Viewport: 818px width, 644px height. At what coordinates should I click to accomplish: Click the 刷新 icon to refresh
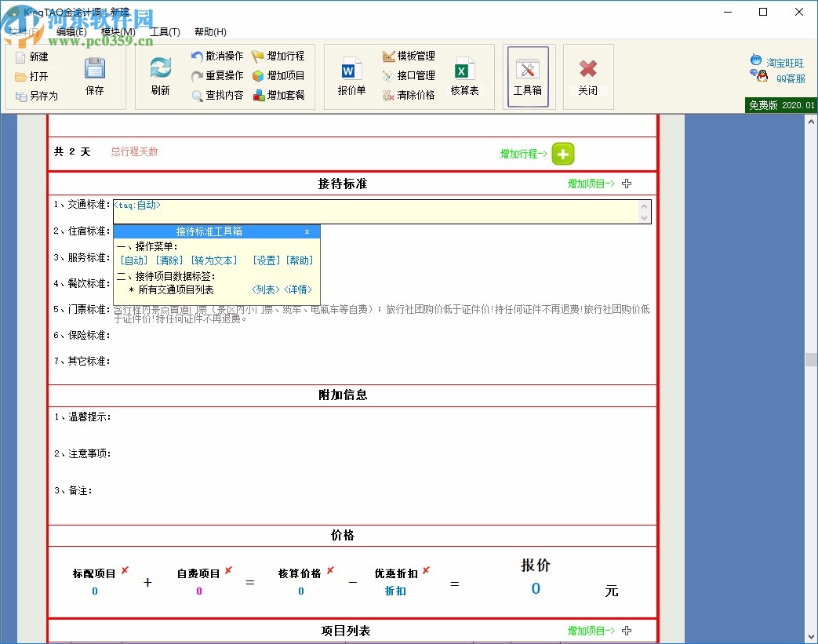(159, 76)
